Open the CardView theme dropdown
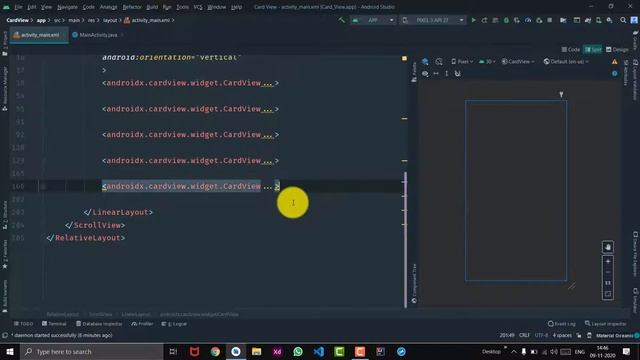The image size is (640, 360). (x=518, y=62)
